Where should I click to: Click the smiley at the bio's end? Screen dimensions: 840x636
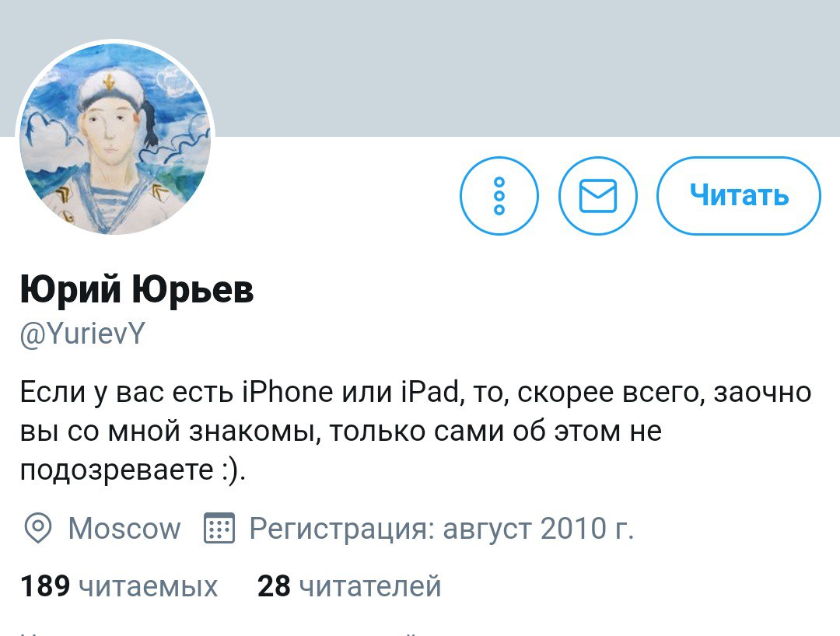(230, 470)
